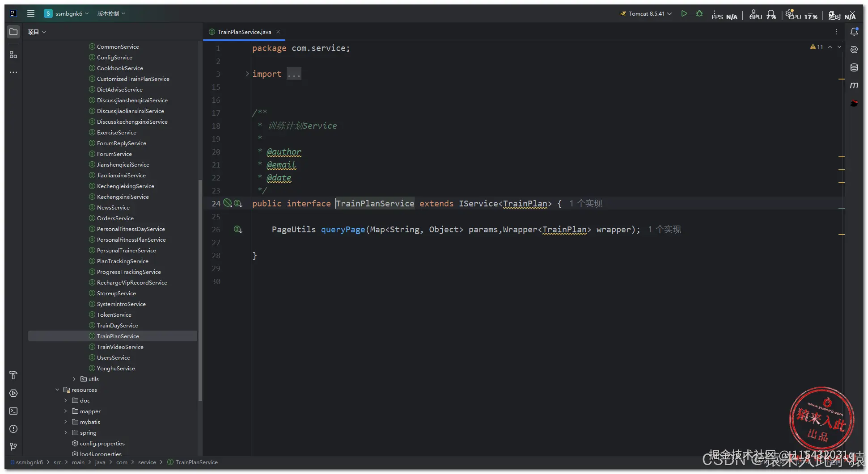This screenshot has height=474, width=868.
Task: Open the 版本控制 dropdown menu
Action: (111, 14)
